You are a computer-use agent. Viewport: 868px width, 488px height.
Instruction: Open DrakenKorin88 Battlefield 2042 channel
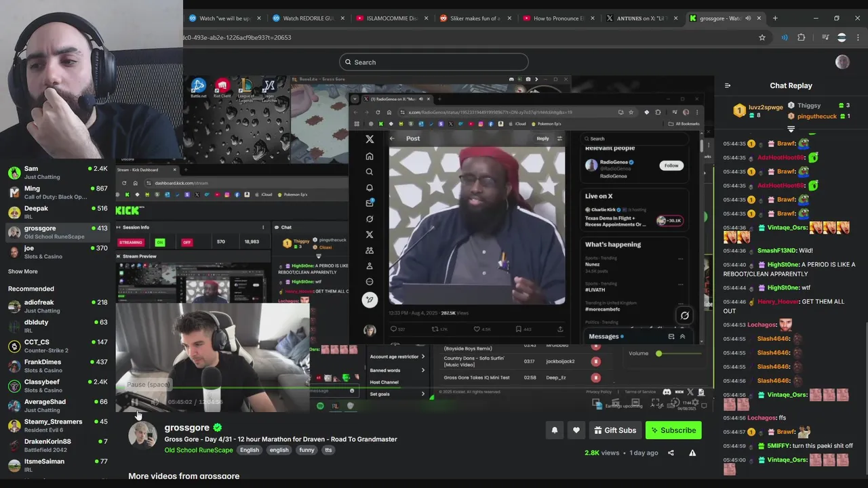tap(58, 445)
